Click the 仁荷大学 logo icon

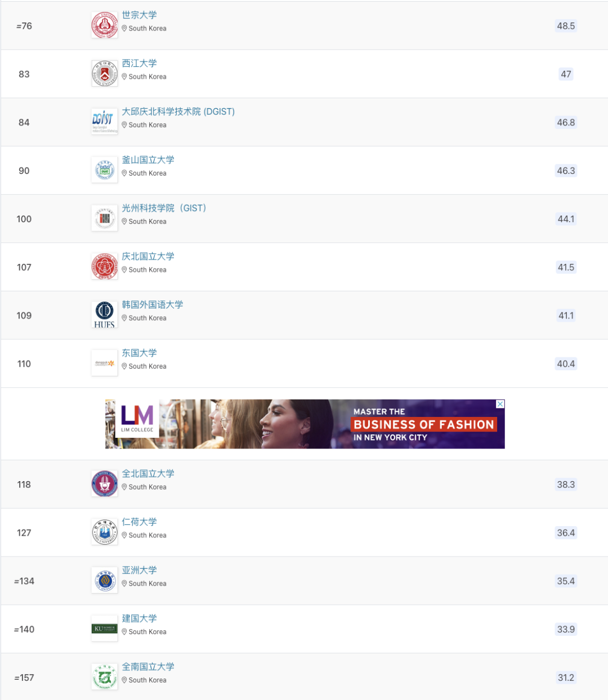coord(105,532)
